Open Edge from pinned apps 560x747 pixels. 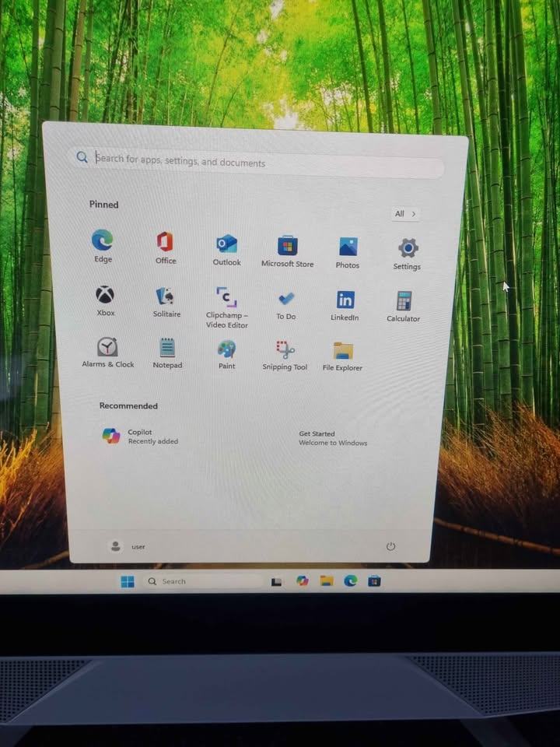103,246
